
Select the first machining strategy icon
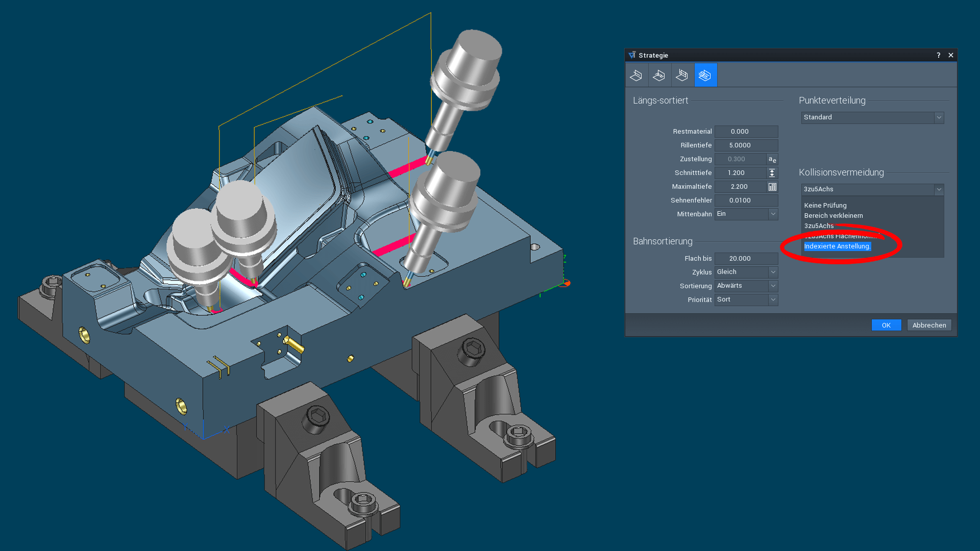click(636, 74)
